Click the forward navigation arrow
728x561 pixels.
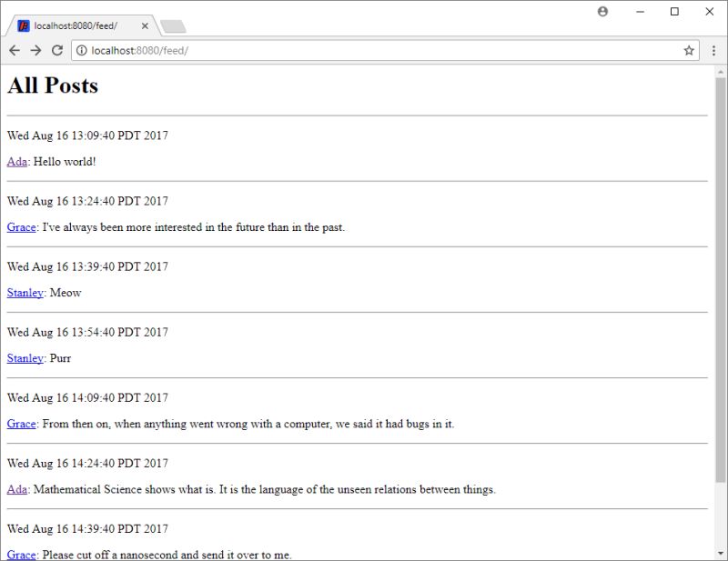35,52
